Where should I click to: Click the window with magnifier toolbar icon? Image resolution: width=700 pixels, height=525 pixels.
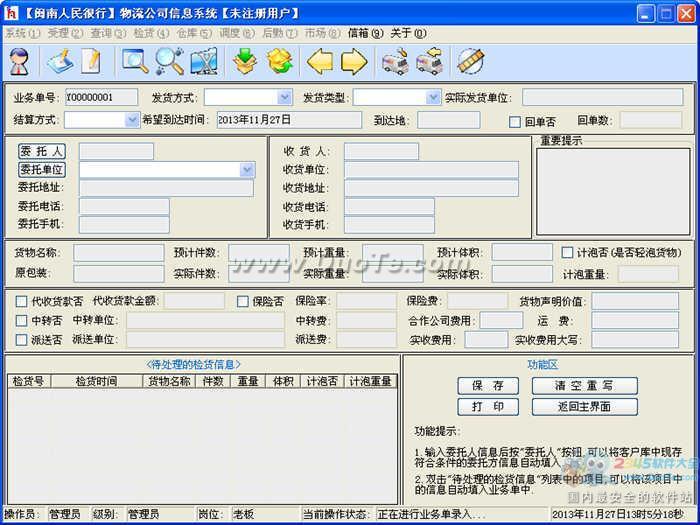pyautogui.click(x=135, y=61)
